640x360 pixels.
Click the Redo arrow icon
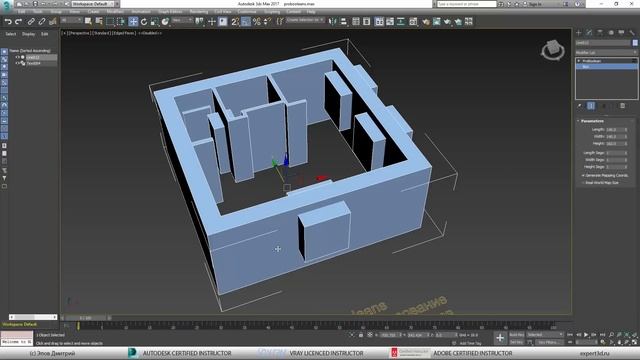(x=18, y=22)
